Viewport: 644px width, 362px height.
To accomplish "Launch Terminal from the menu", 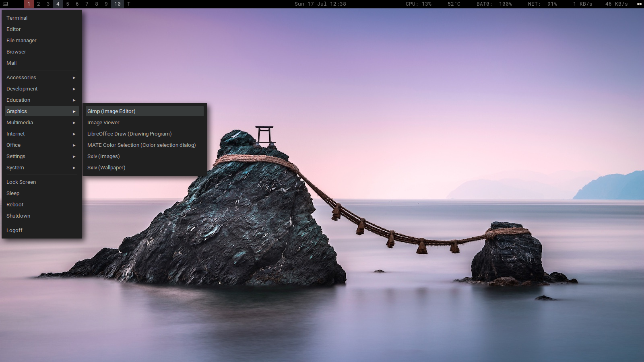I will [42, 18].
